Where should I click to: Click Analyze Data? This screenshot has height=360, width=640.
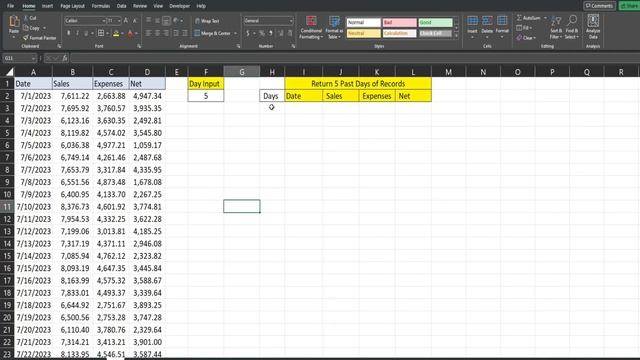point(593,27)
